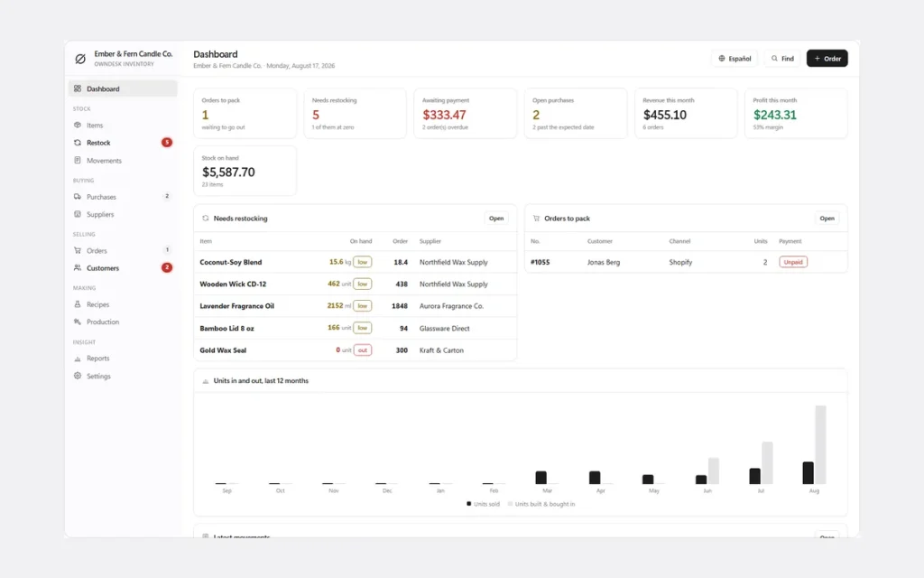Open the Production page
The image size is (924, 578).
[x=123, y=322]
